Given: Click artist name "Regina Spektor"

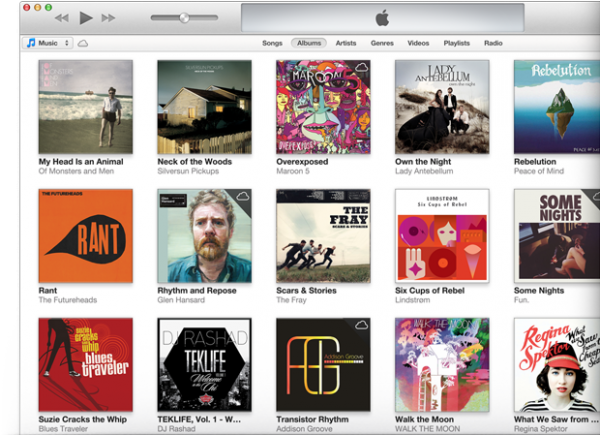Looking at the screenshot, I should click(540, 429).
